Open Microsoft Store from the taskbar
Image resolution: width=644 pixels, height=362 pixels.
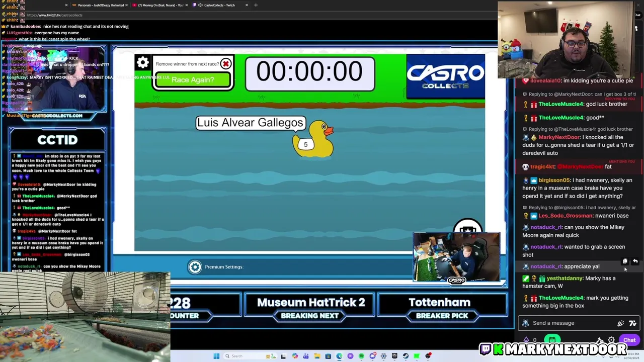[328, 356]
